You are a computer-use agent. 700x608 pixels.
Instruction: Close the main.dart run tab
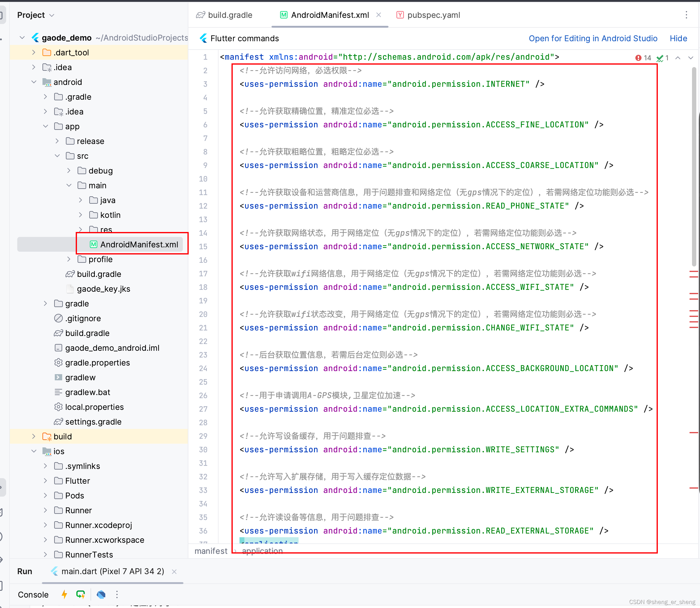coord(174,571)
